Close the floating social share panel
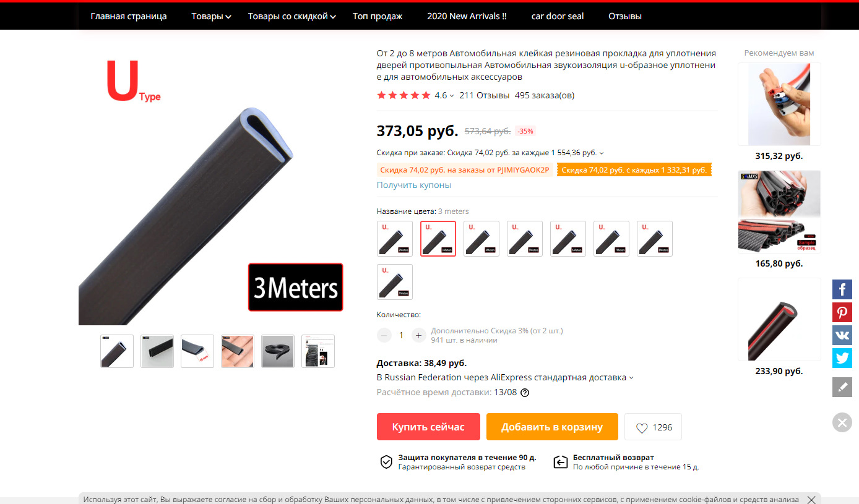This screenshot has width=859, height=504. click(x=842, y=422)
